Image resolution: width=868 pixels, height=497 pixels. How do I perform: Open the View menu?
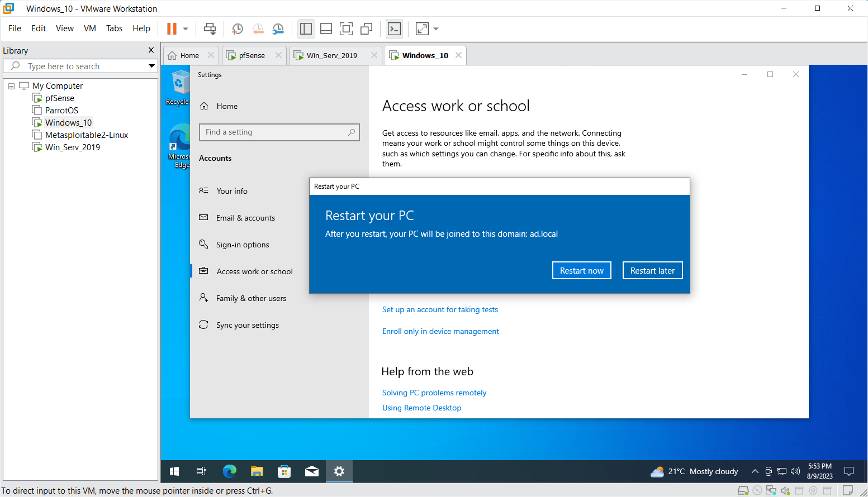pos(65,28)
